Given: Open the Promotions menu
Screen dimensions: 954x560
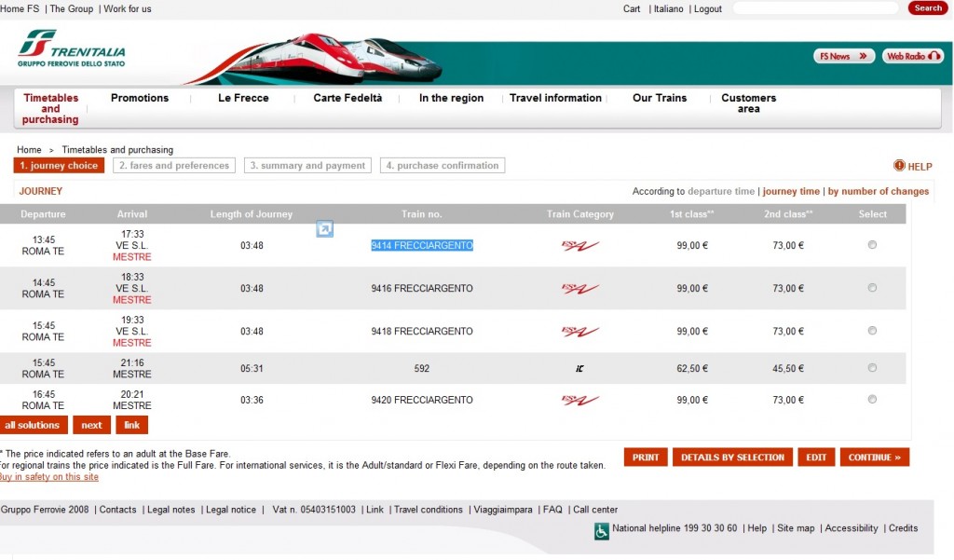Looking at the screenshot, I should click(x=140, y=98).
